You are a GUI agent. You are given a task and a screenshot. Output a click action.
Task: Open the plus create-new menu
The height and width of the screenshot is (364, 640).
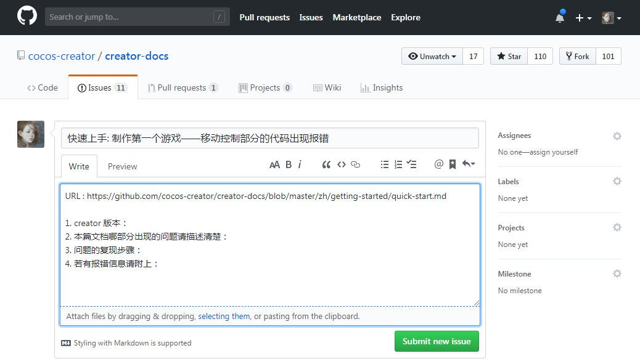[583, 18]
